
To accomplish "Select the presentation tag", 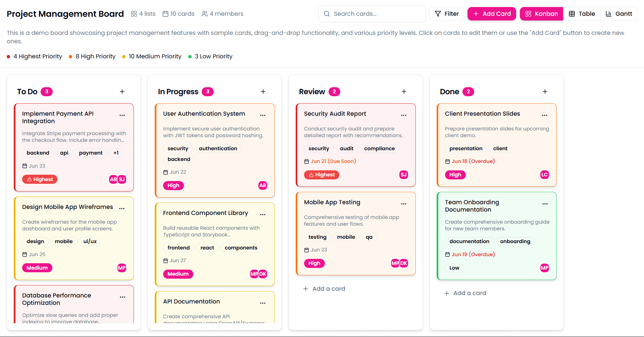I will click(x=466, y=149).
